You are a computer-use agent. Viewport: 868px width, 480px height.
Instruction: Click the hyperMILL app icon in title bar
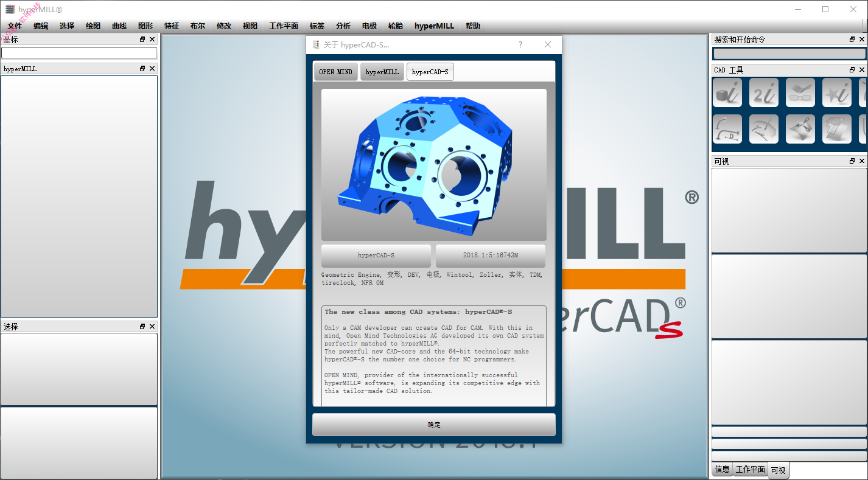pyautogui.click(x=10, y=9)
